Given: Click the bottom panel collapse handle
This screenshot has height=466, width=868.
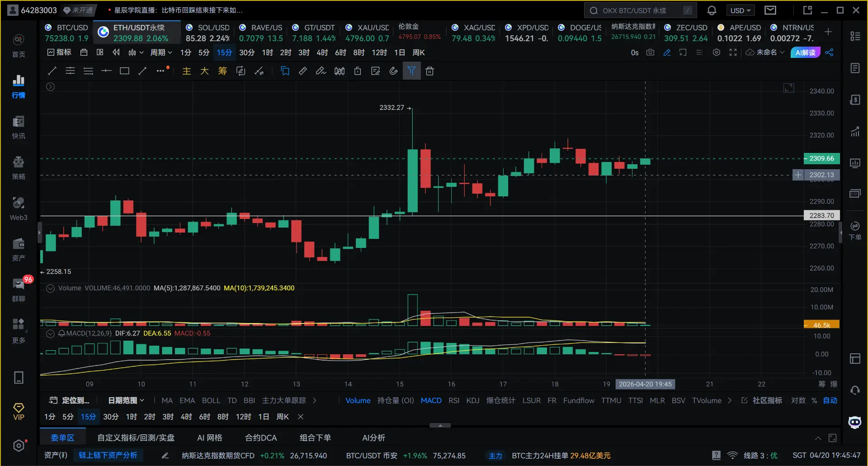Looking at the screenshot, I should click(440, 425).
